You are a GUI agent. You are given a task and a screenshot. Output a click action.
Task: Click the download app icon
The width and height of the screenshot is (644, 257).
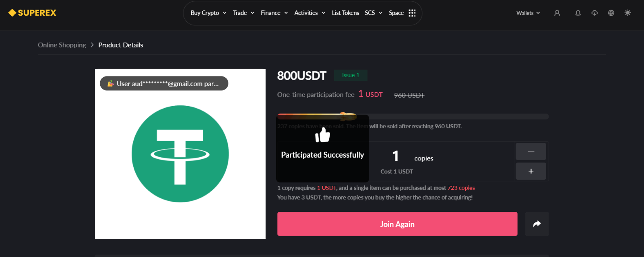pos(594,13)
